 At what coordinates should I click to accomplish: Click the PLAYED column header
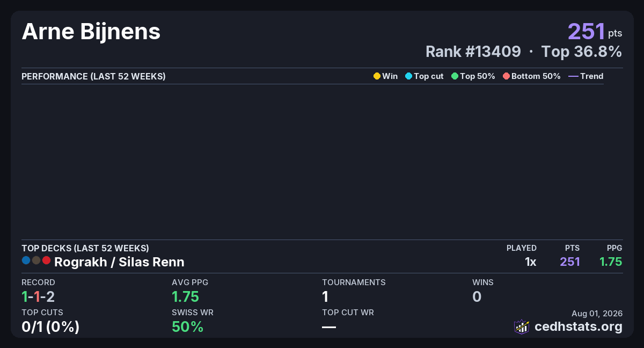(x=522, y=248)
